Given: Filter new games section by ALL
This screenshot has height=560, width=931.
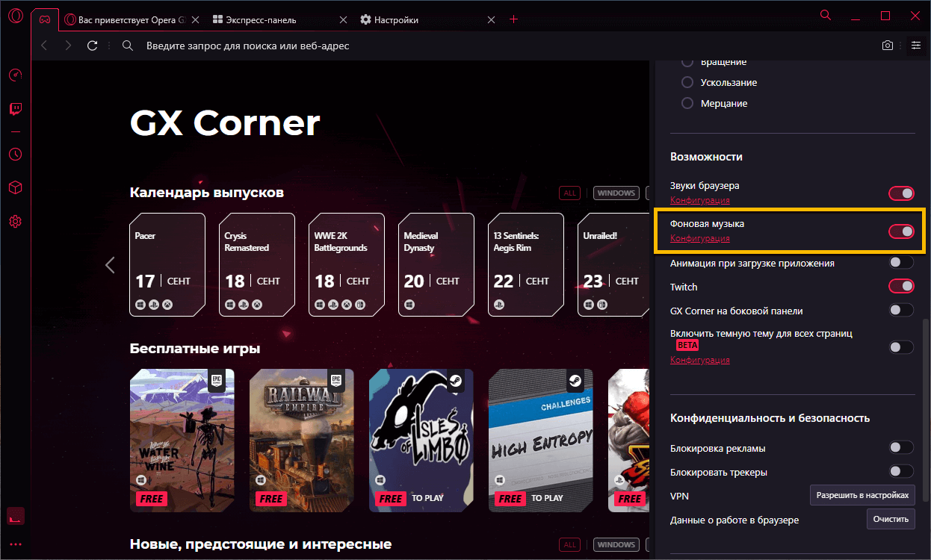Looking at the screenshot, I should click(570, 545).
